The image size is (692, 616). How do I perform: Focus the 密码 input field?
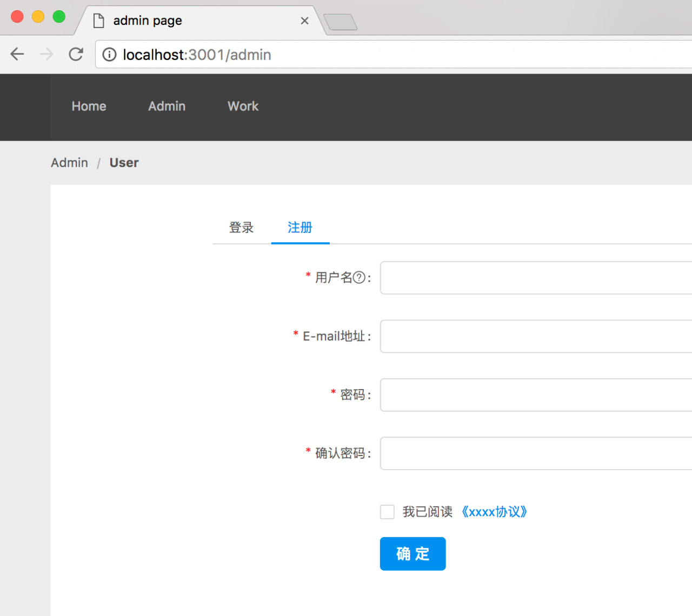pos(535,395)
